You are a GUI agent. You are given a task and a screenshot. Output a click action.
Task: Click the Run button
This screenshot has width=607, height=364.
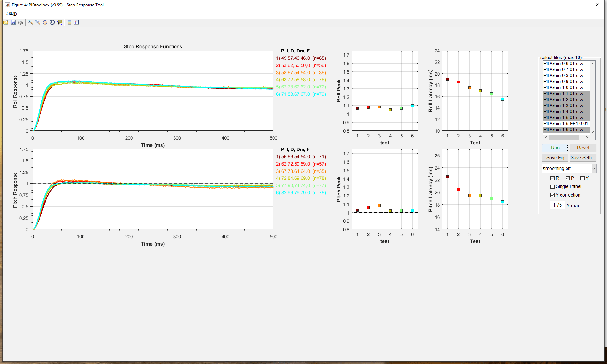tap(555, 148)
